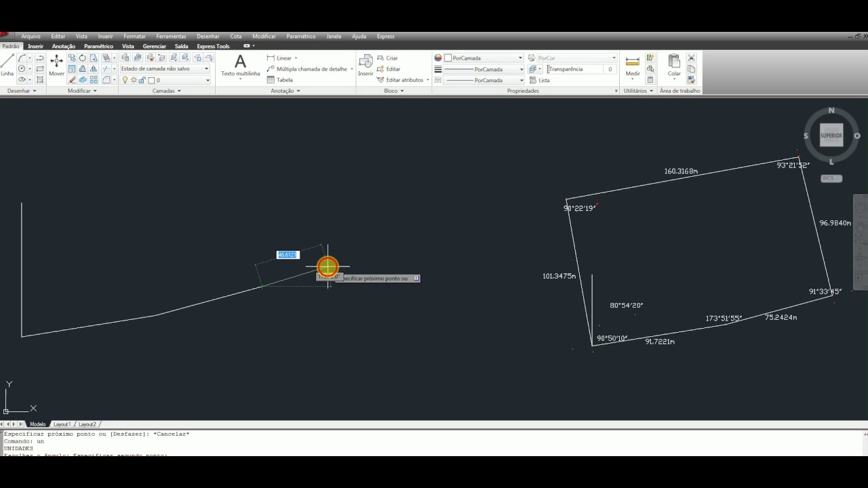Expand the Desenhar panel arrow
Image resolution: width=868 pixels, height=488 pixels.
click(x=35, y=91)
